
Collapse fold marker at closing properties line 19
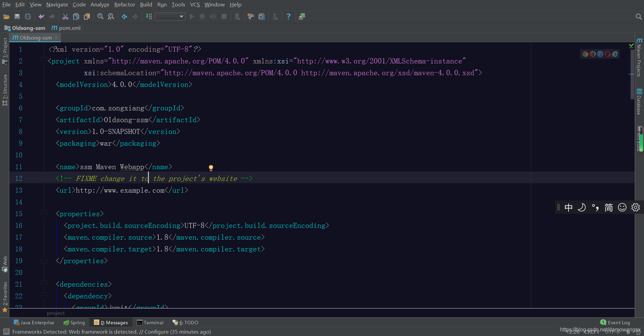(x=43, y=260)
